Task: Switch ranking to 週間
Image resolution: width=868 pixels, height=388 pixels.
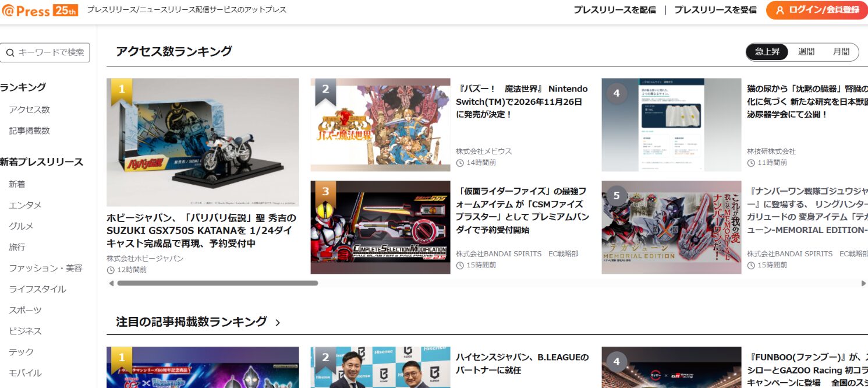Action: [x=806, y=51]
